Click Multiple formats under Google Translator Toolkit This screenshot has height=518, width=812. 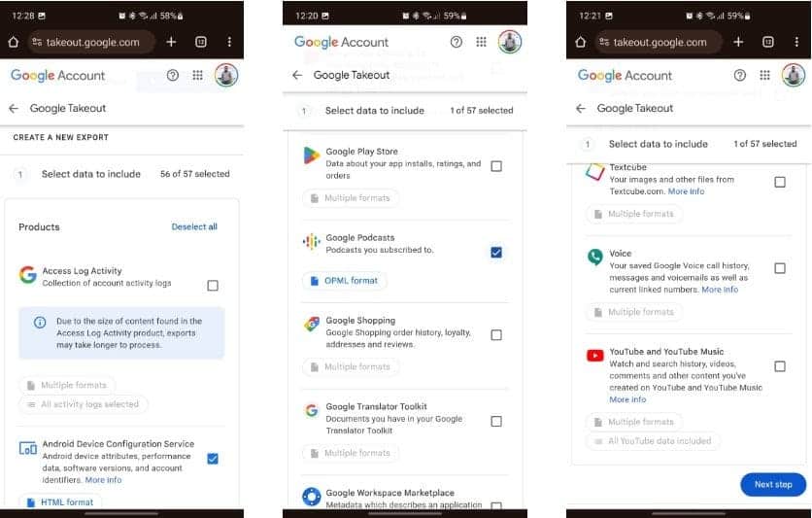[351, 453]
